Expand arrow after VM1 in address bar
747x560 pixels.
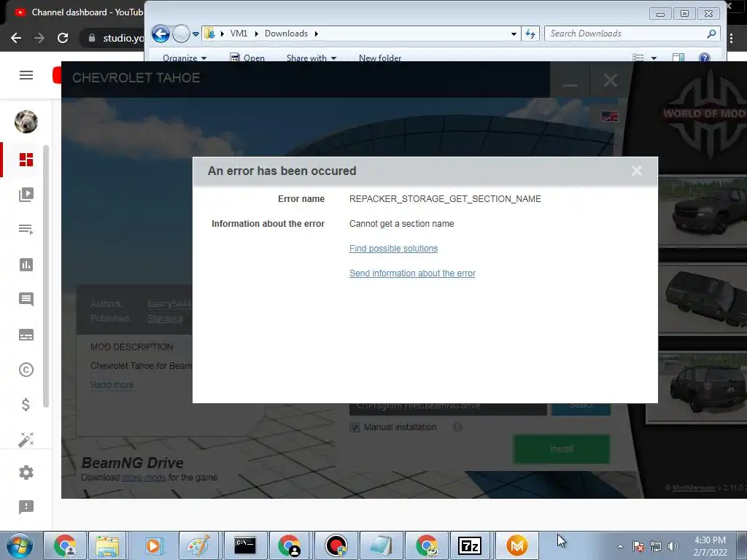(x=256, y=34)
